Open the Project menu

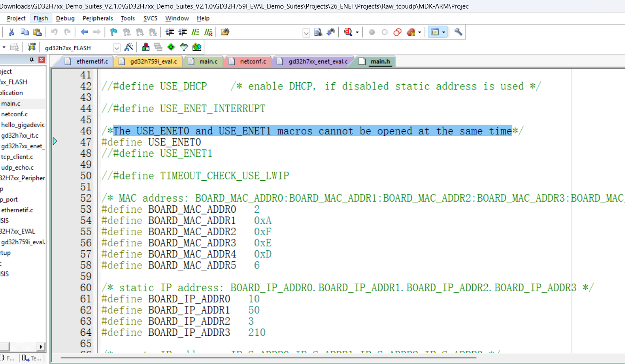coord(16,18)
